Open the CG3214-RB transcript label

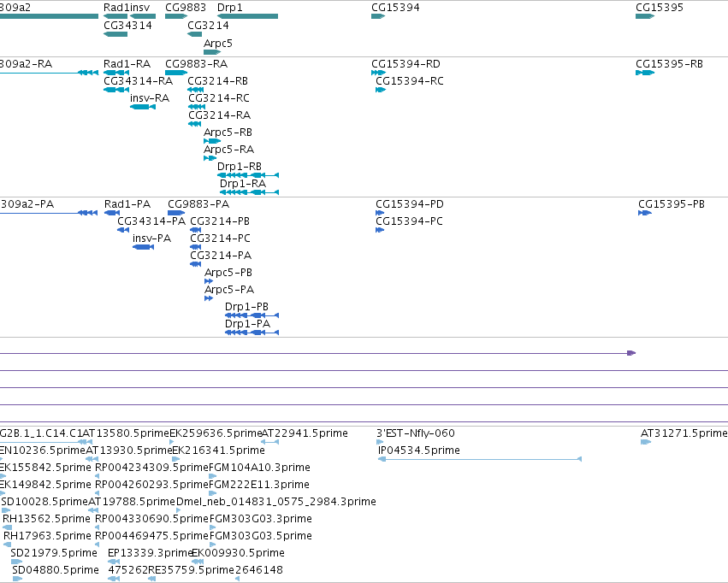217,81
